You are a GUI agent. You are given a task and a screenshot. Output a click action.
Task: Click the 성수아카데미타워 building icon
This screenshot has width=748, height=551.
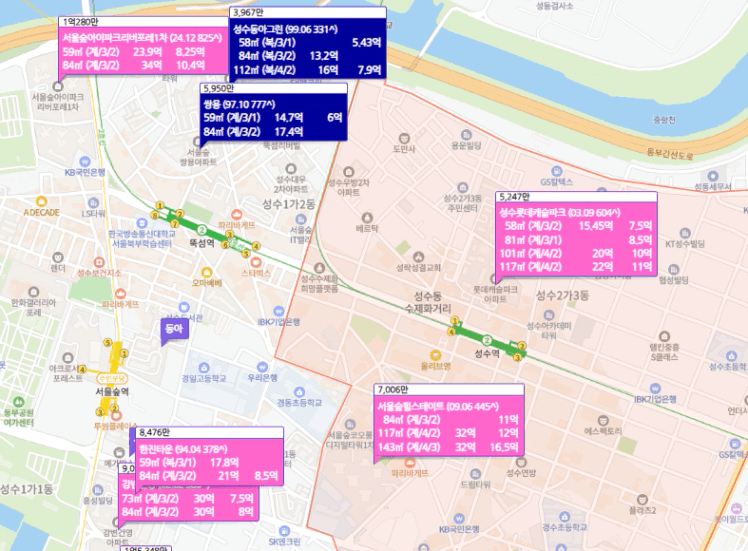pos(549,315)
